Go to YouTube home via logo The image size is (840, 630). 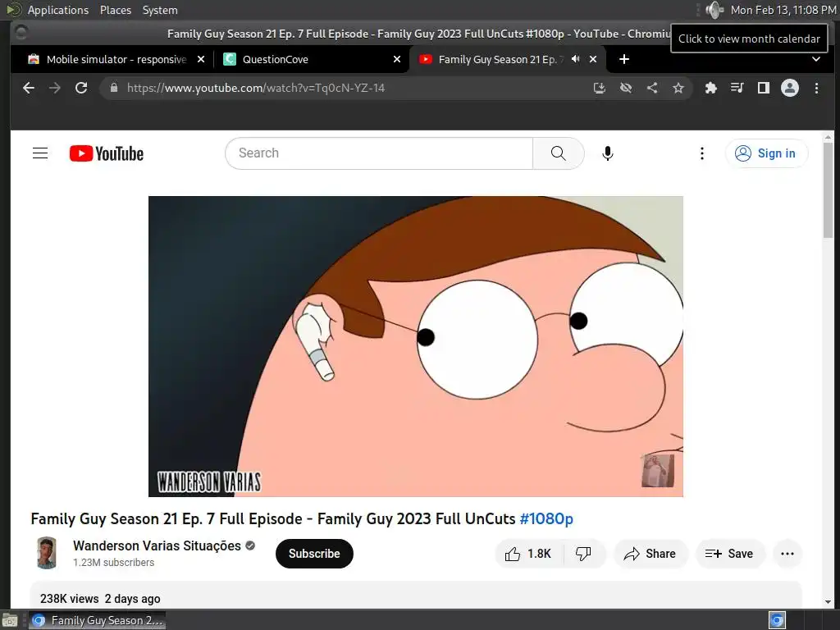pos(107,153)
